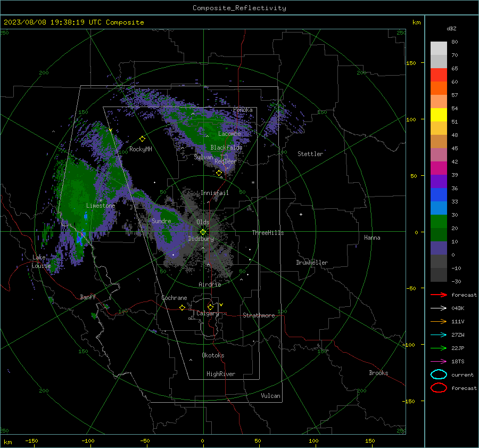
Task: Click the Vulcan label
Action: tap(270, 396)
